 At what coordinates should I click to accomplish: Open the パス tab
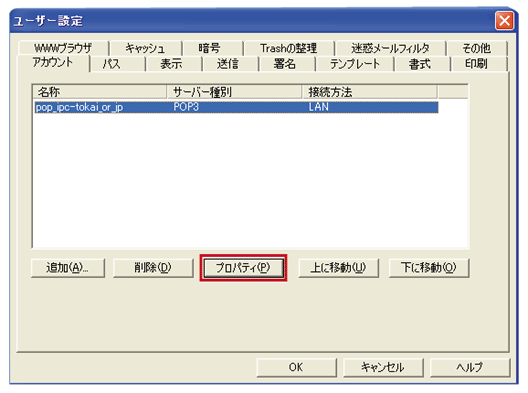coord(118,64)
